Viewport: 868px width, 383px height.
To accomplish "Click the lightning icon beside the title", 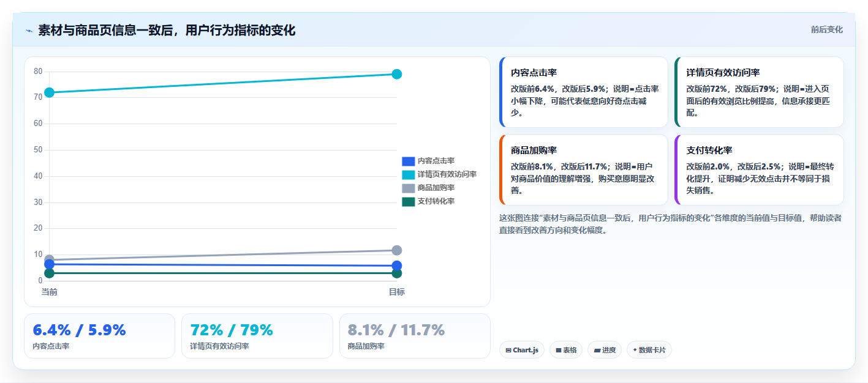I will [x=29, y=30].
